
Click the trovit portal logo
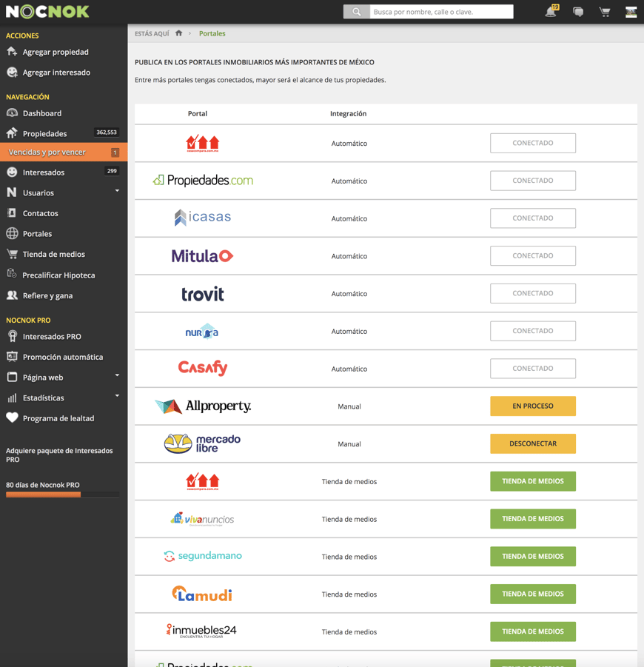(x=203, y=294)
